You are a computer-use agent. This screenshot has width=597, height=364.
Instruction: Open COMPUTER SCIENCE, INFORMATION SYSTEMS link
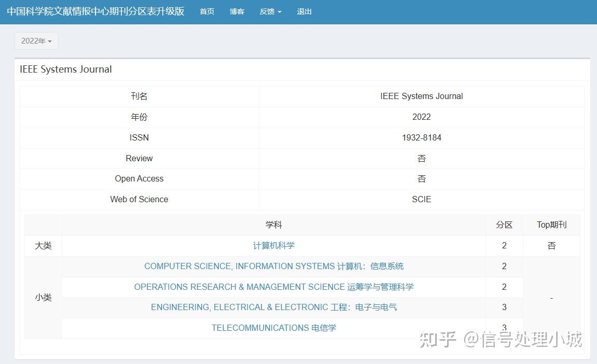(274, 266)
